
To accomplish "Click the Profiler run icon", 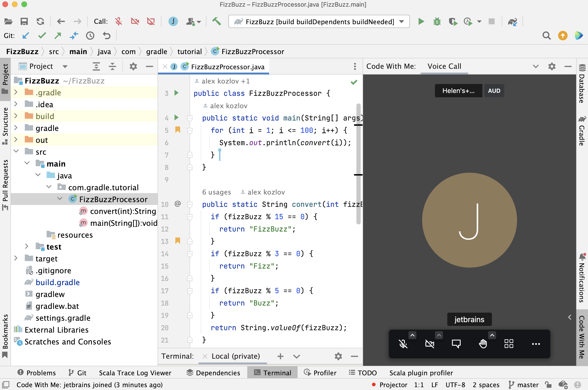I will 468,22.
